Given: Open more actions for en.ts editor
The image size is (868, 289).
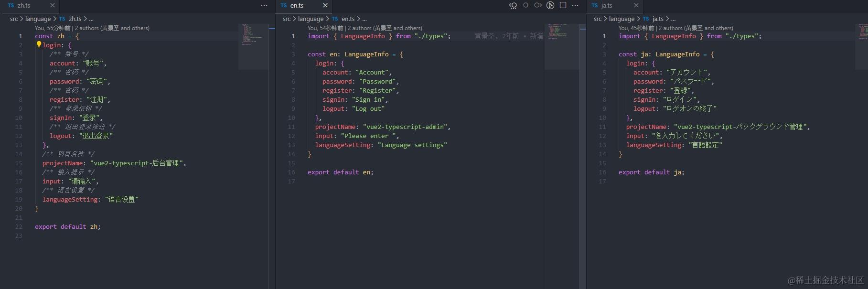Looking at the screenshot, I should coord(575,5).
